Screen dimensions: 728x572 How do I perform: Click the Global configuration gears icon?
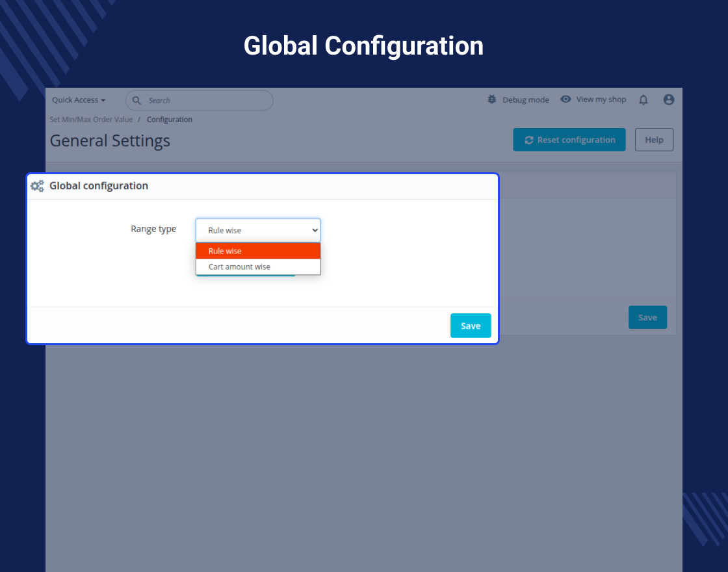pyautogui.click(x=37, y=186)
